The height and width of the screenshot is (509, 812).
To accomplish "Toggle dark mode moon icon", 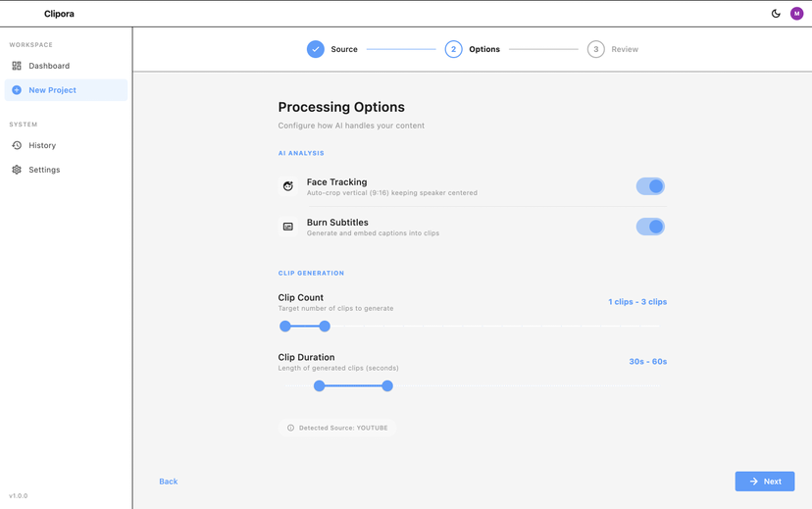I will pyautogui.click(x=776, y=14).
